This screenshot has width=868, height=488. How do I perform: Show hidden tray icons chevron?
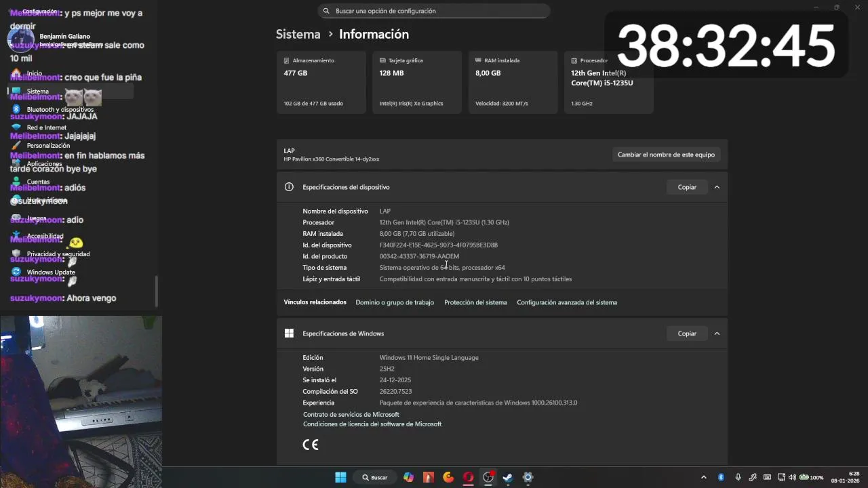pos(703,477)
